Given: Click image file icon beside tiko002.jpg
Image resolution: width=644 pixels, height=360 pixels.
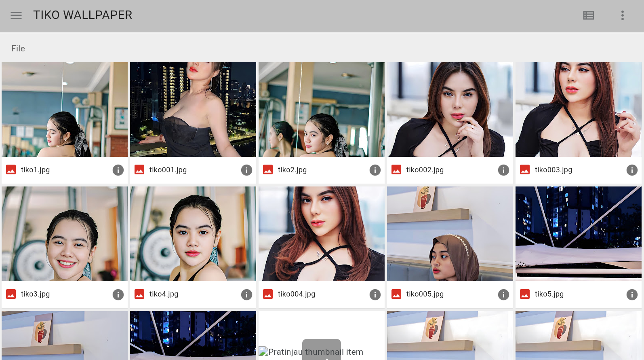Looking at the screenshot, I should [396, 170].
